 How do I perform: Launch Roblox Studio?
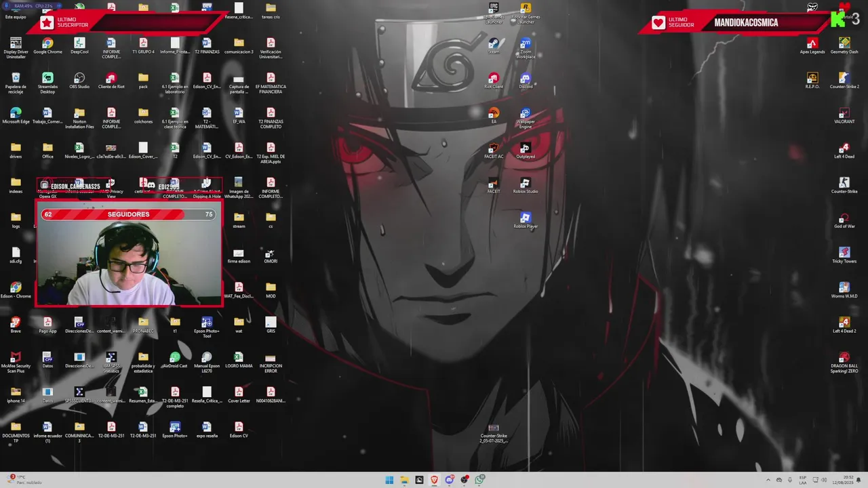click(x=526, y=186)
